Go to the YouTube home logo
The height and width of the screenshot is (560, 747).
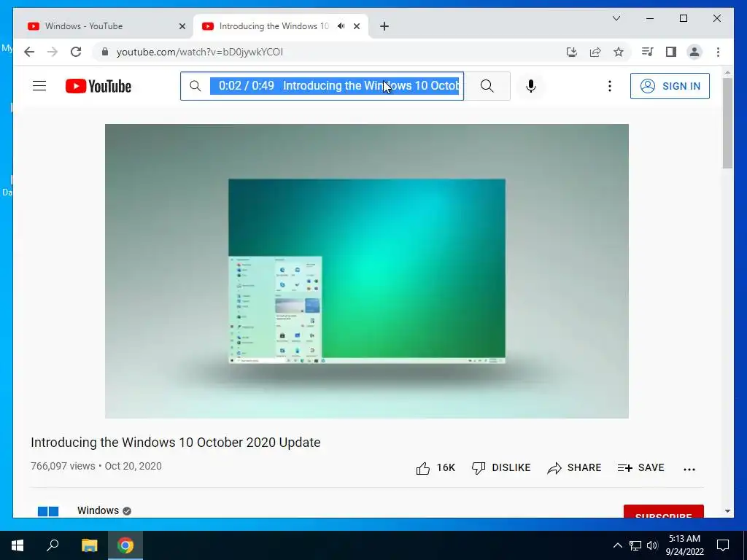(98, 86)
